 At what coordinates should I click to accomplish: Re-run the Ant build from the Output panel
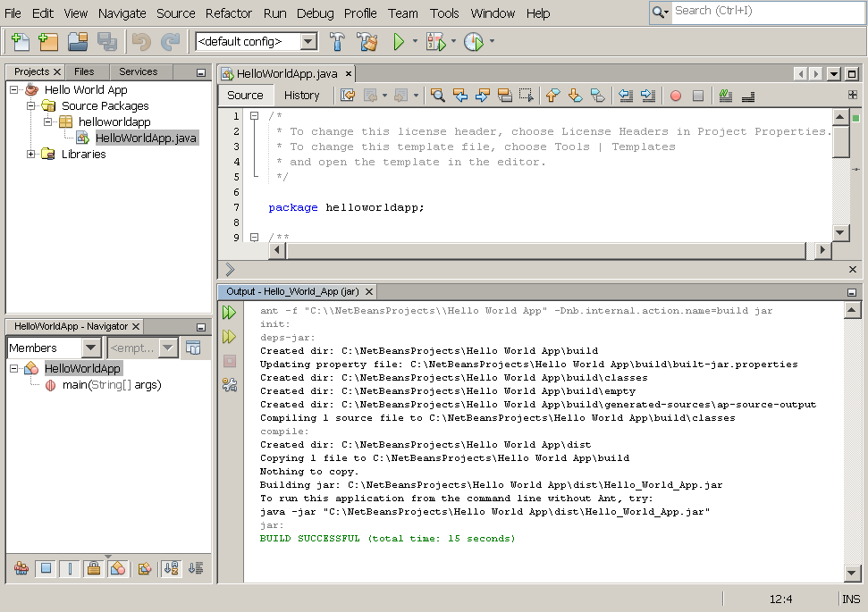(x=230, y=312)
